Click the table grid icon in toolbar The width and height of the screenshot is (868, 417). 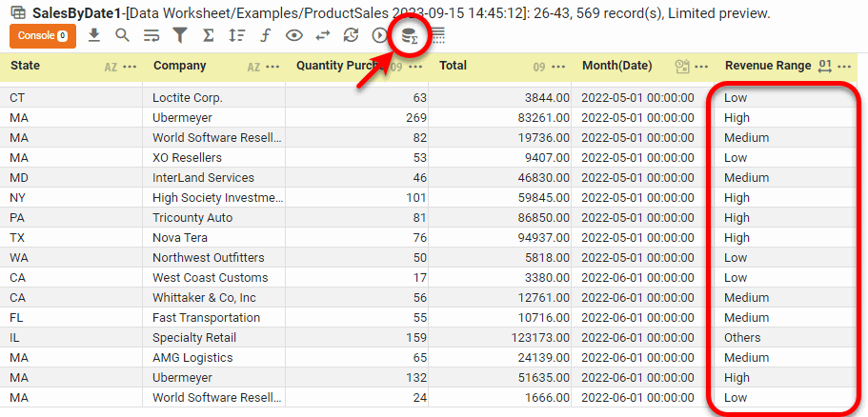(438, 36)
